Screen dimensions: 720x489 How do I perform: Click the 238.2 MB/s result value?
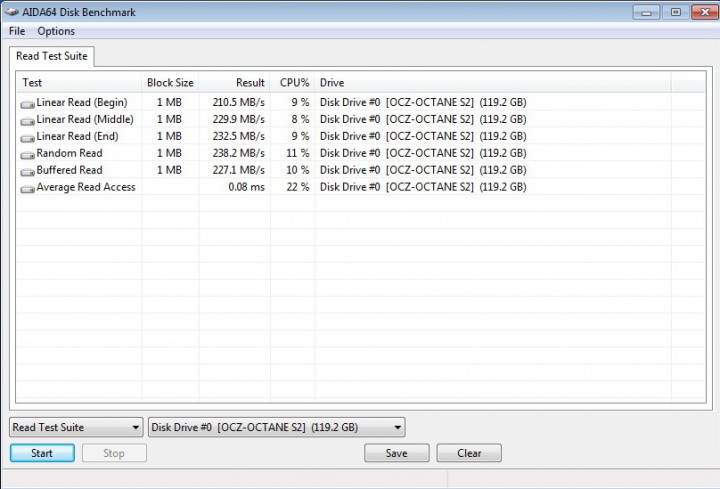pyautogui.click(x=239, y=153)
